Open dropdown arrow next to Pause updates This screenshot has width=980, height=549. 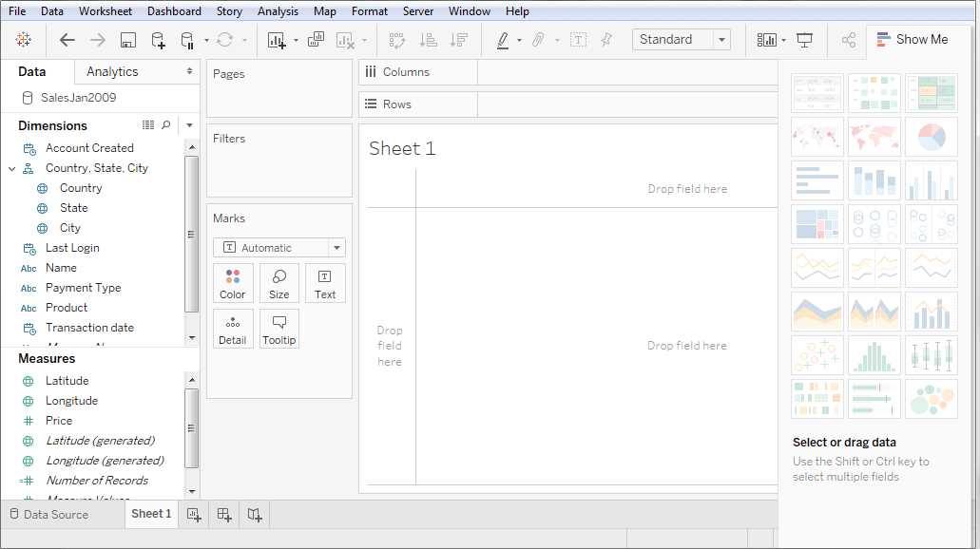[206, 41]
